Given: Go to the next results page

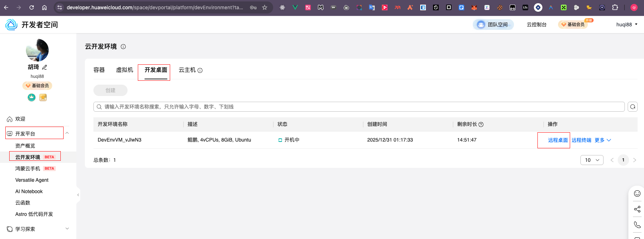Looking at the screenshot, I should [635, 160].
